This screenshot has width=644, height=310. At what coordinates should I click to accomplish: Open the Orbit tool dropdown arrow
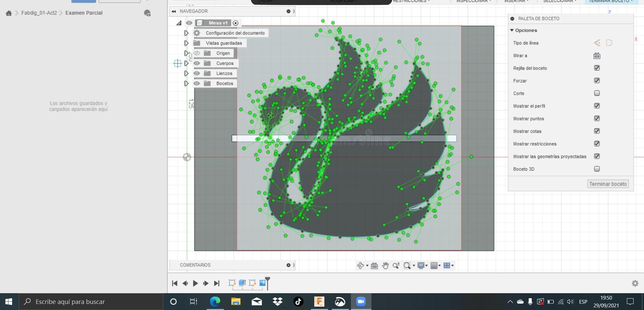(367, 266)
